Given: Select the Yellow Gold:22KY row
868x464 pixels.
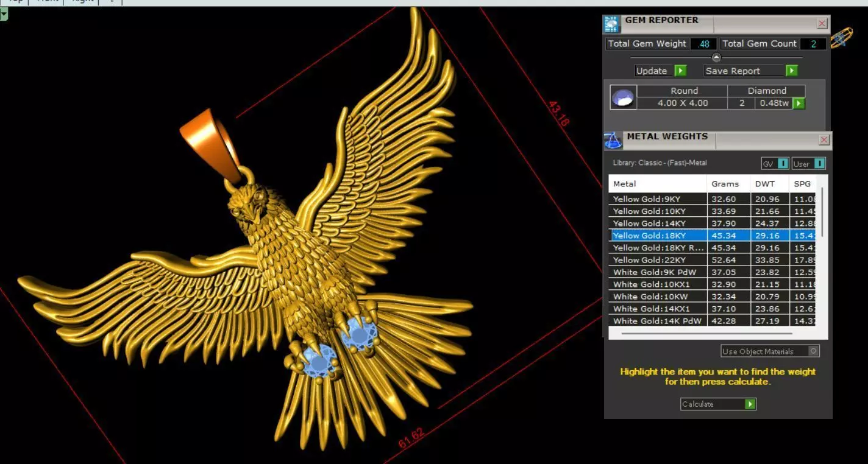Looking at the screenshot, I should click(712, 260).
